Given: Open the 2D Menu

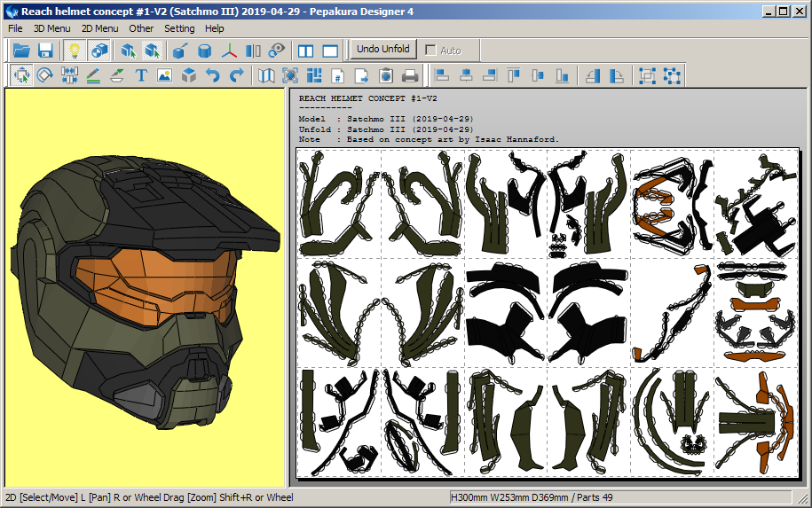Looking at the screenshot, I should tap(100, 28).
